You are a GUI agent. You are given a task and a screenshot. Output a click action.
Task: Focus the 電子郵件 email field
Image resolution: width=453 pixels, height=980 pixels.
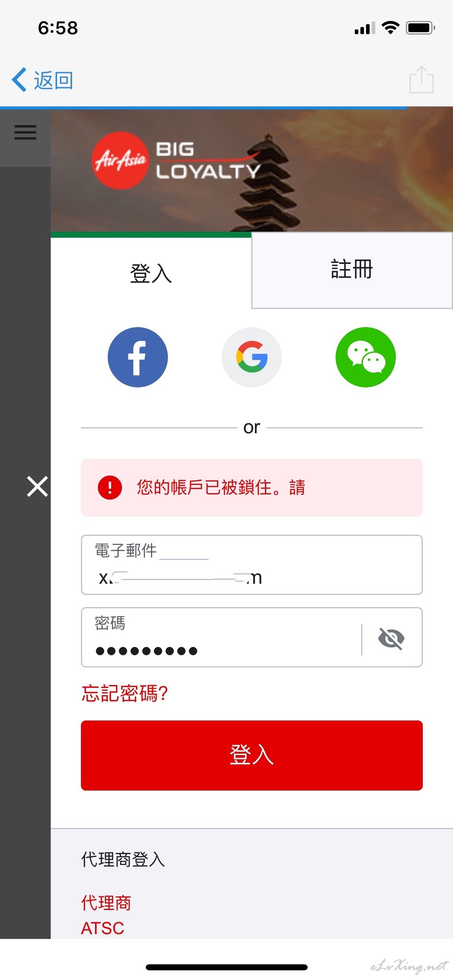[252, 565]
